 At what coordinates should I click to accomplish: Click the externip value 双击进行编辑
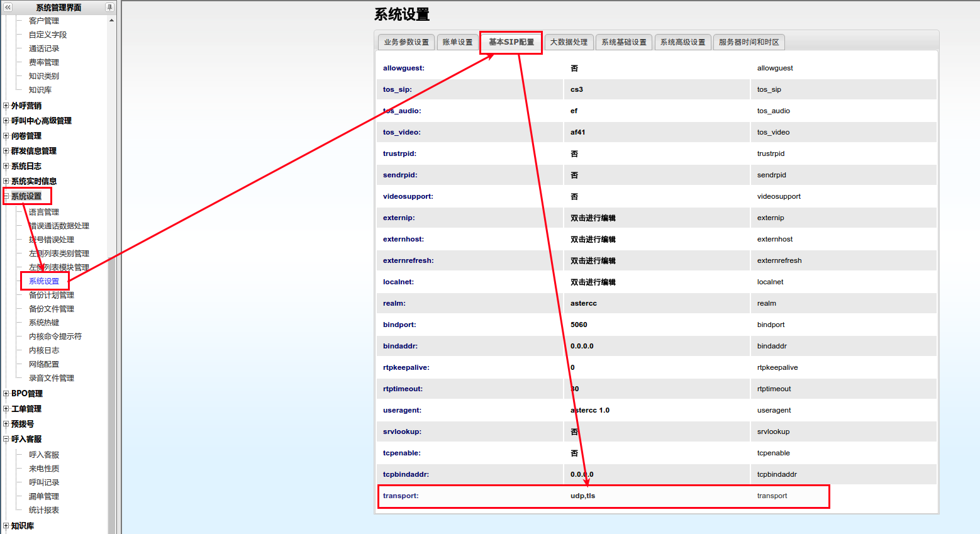pyautogui.click(x=593, y=218)
